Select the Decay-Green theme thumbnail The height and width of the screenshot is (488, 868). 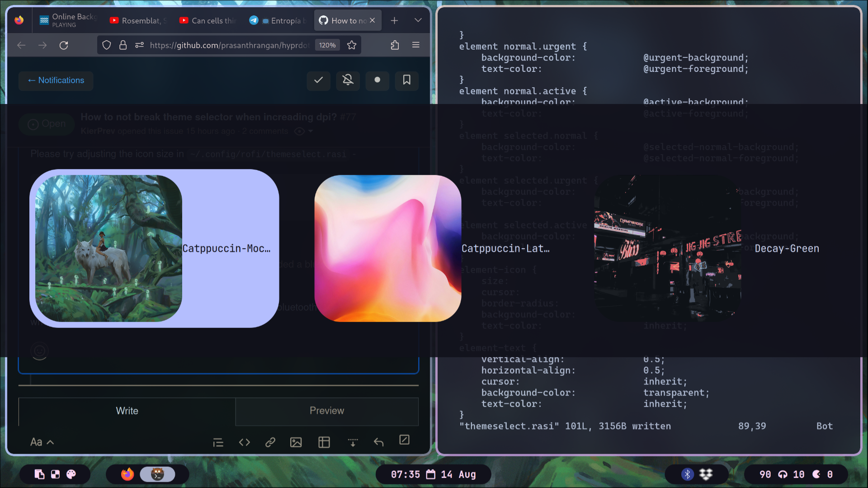coord(667,248)
